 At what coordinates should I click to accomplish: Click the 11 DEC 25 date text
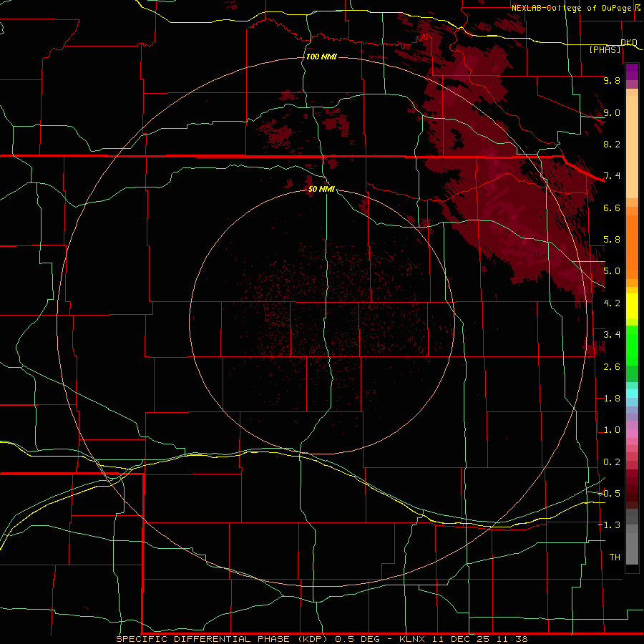coord(459,639)
